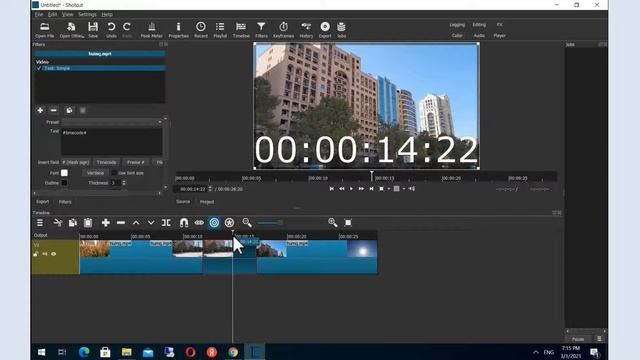Open the File menu
Screen dimensions: 640x360
[39, 14]
